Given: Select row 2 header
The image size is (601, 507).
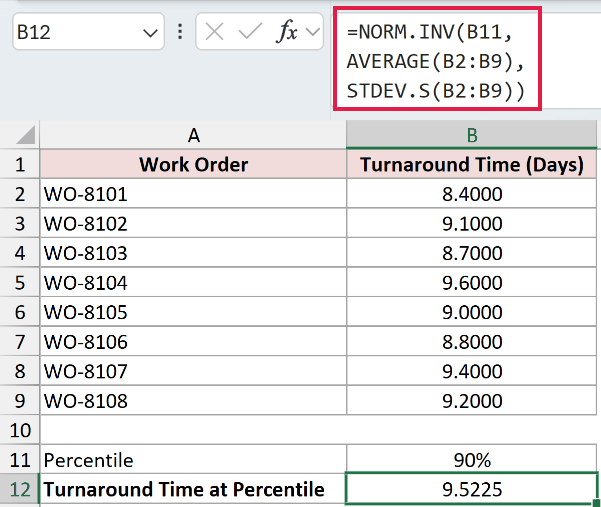Looking at the screenshot, I should point(20,194).
